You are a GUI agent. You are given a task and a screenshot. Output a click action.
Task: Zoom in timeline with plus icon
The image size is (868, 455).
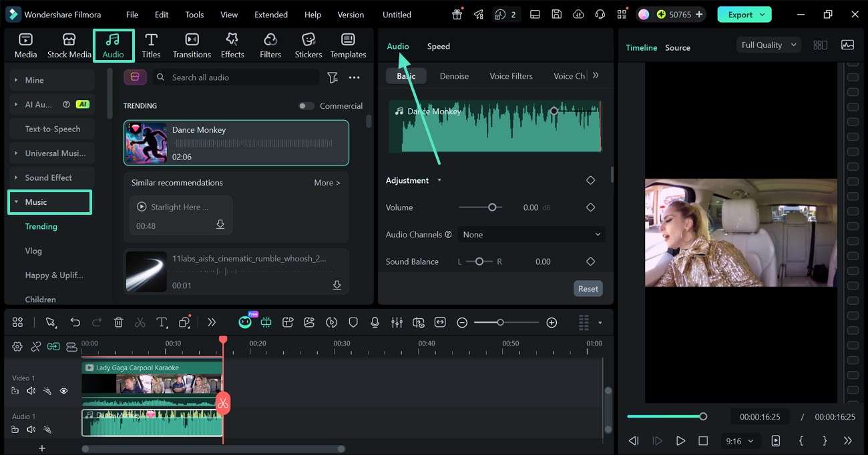(x=552, y=322)
